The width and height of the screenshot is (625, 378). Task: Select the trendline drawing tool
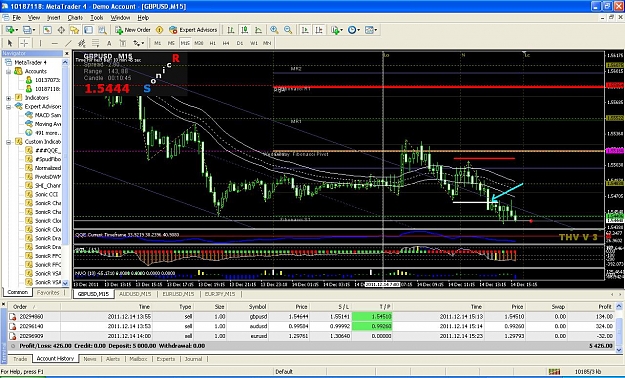tap(68, 43)
